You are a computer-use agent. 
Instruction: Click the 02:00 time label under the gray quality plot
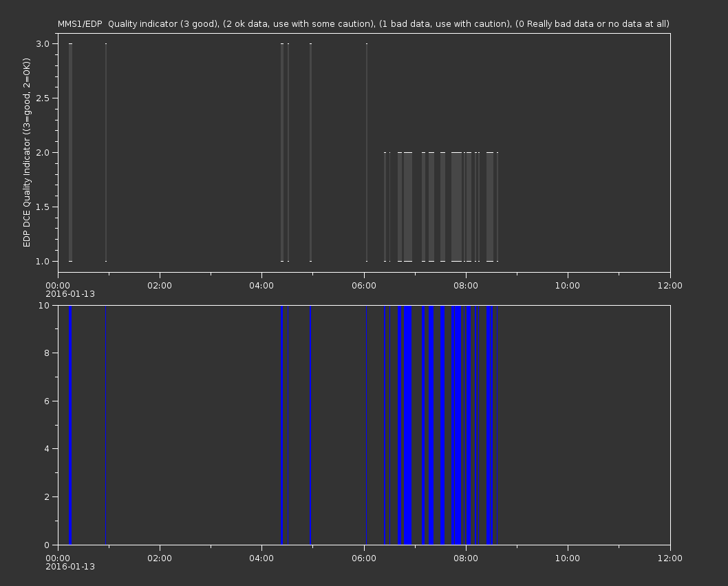[160, 285]
